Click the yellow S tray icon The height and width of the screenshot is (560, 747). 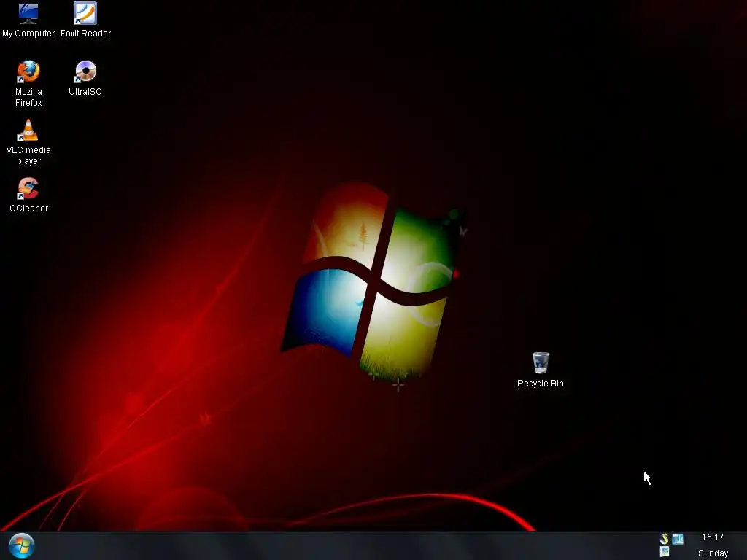coord(664,539)
